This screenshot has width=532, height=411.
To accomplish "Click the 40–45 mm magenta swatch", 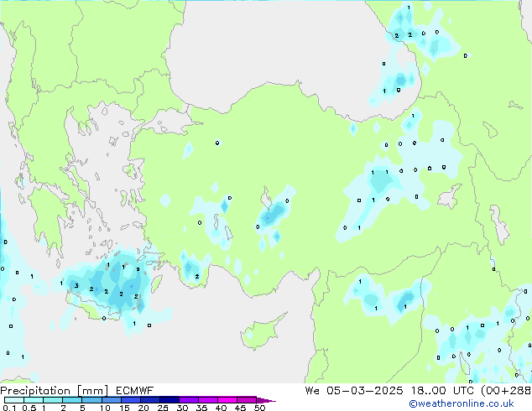I will point(227,400).
